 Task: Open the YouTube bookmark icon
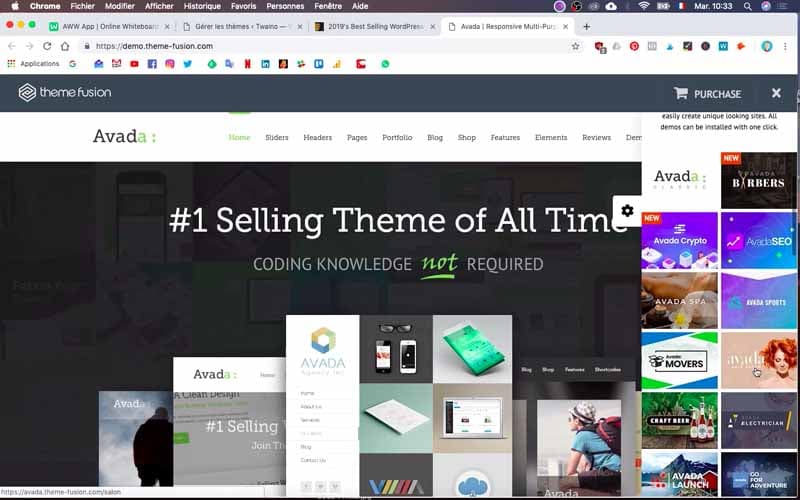134,64
